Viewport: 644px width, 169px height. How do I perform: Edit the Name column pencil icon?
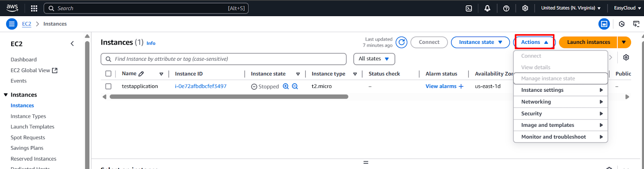[141, 74]
